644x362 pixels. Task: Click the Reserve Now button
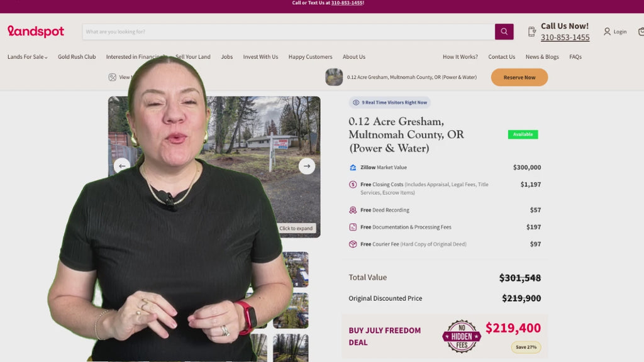(519, 77)
